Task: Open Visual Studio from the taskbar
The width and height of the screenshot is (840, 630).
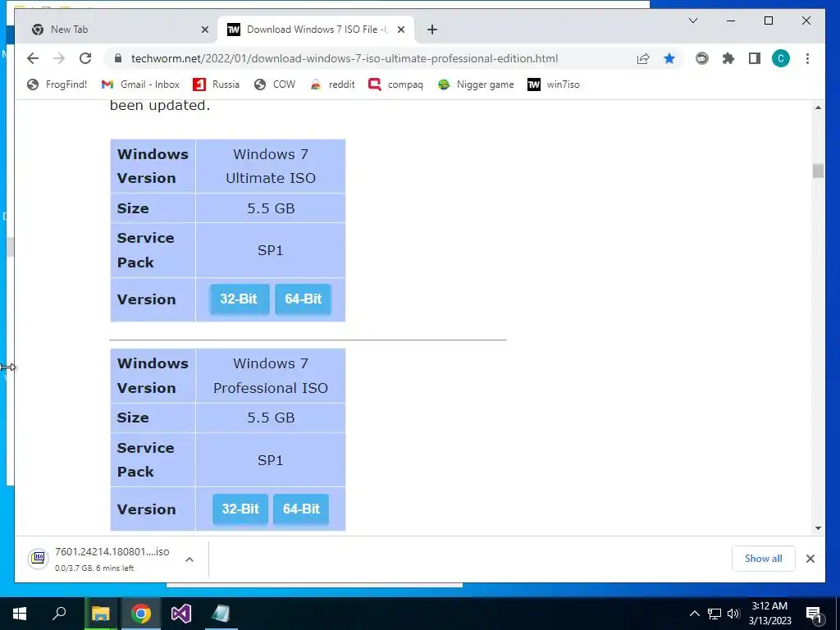Action: 181,614
